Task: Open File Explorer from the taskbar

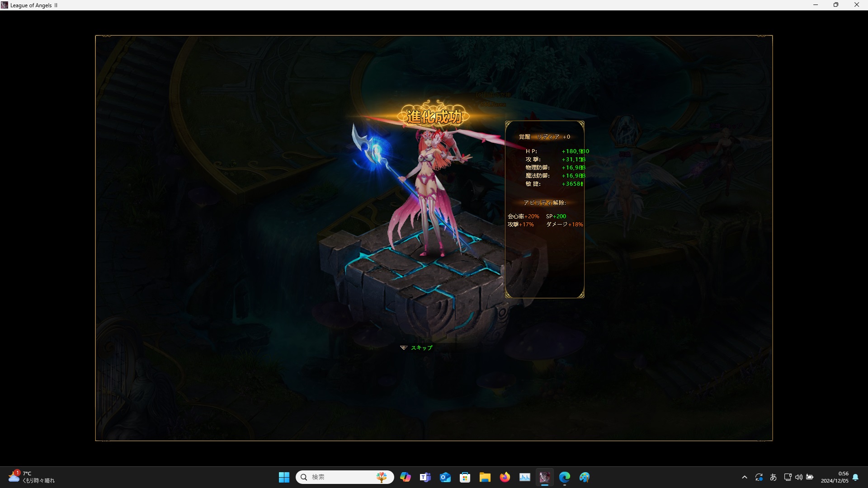Action: [485, 477]
